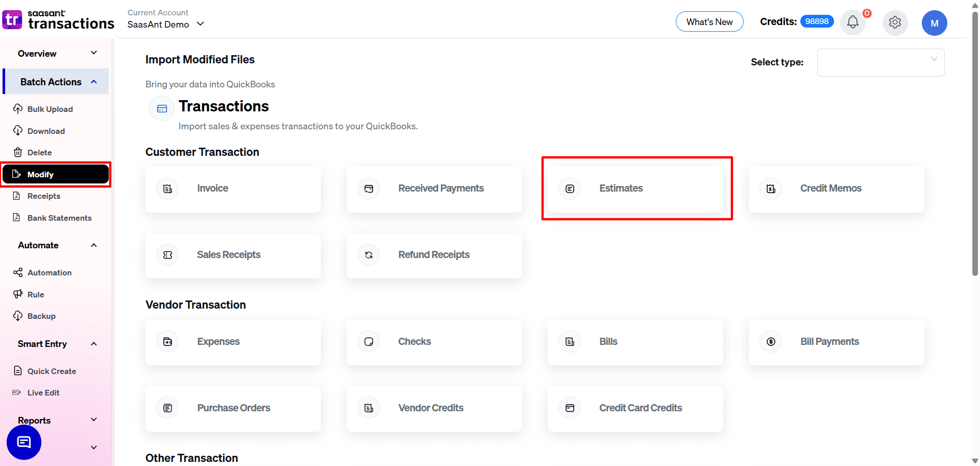Open the Delete trash icon

point(18,152)
